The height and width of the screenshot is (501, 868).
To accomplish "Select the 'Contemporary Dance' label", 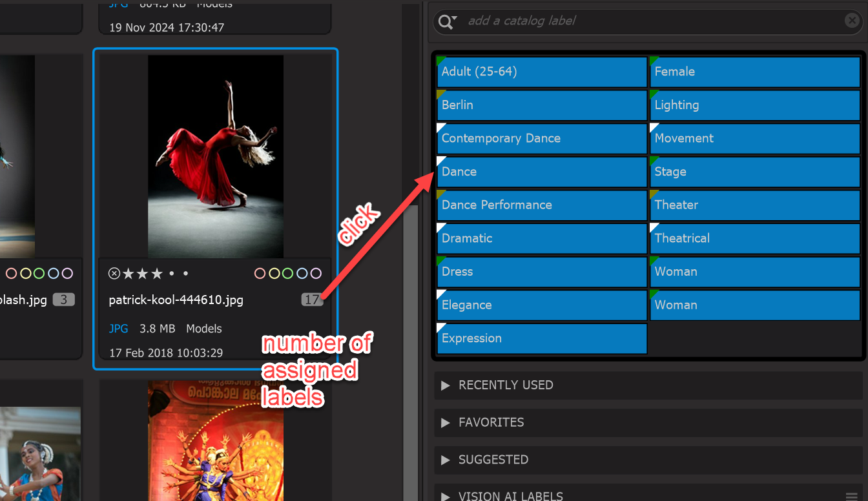I will [542, 138].
